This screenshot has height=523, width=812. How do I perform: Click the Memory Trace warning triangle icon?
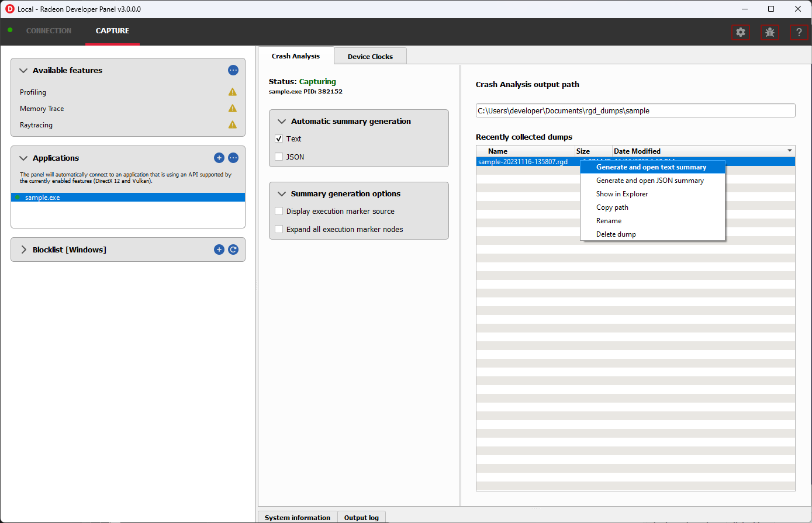click(x=233, y=108)
